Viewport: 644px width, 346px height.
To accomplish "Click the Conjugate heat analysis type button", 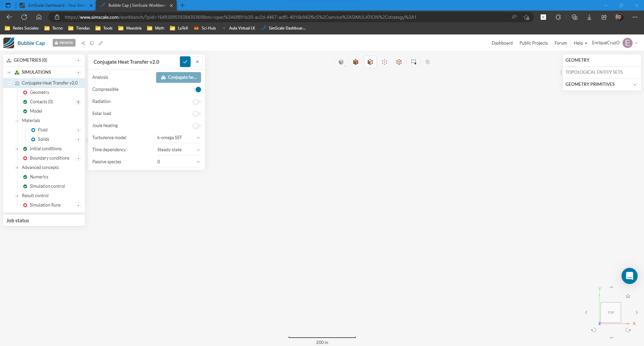I will pos(179,77).
